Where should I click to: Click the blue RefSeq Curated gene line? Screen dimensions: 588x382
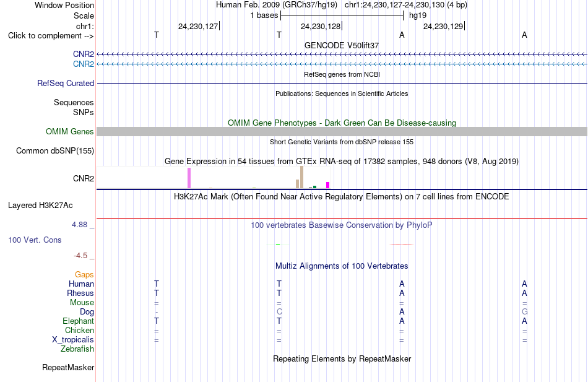click(x=342, y=84)
